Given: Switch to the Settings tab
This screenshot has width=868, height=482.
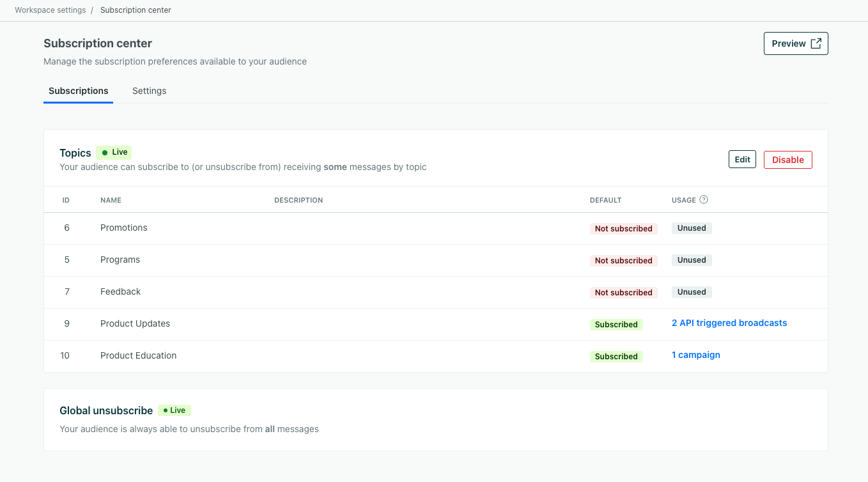Looking at the screenshot, I should click(149, 91).
